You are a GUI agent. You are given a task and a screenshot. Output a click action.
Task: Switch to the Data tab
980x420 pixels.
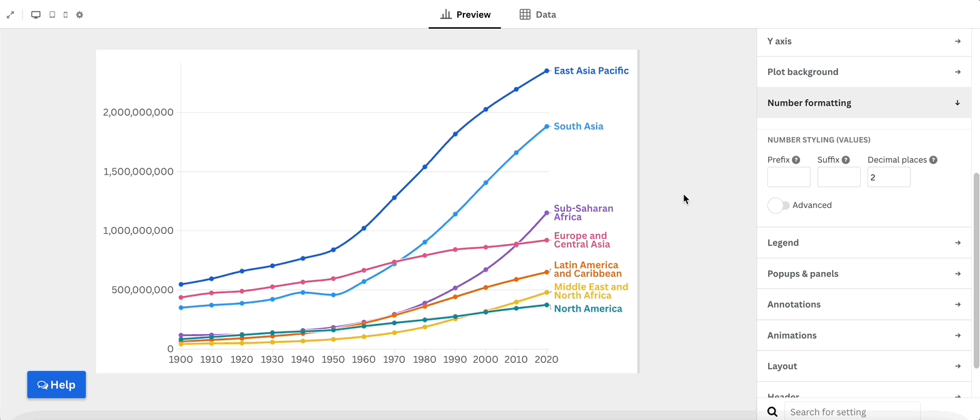(538, 14)
